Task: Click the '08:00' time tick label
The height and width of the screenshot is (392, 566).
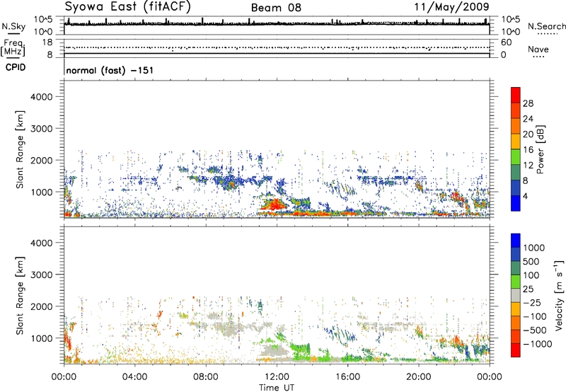Action: 206,377
